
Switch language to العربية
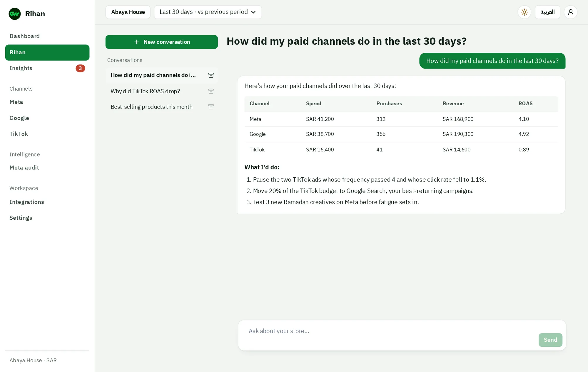pos(547,12)
